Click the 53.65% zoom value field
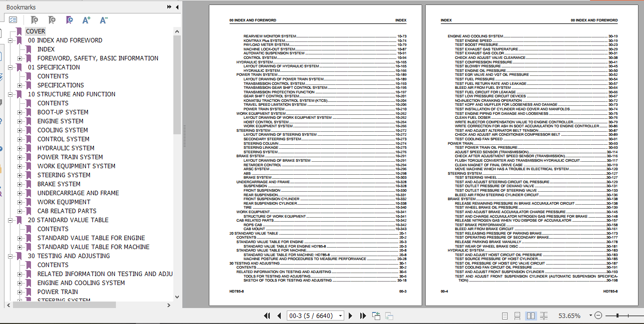644x324 pixels. click(569, 316)
